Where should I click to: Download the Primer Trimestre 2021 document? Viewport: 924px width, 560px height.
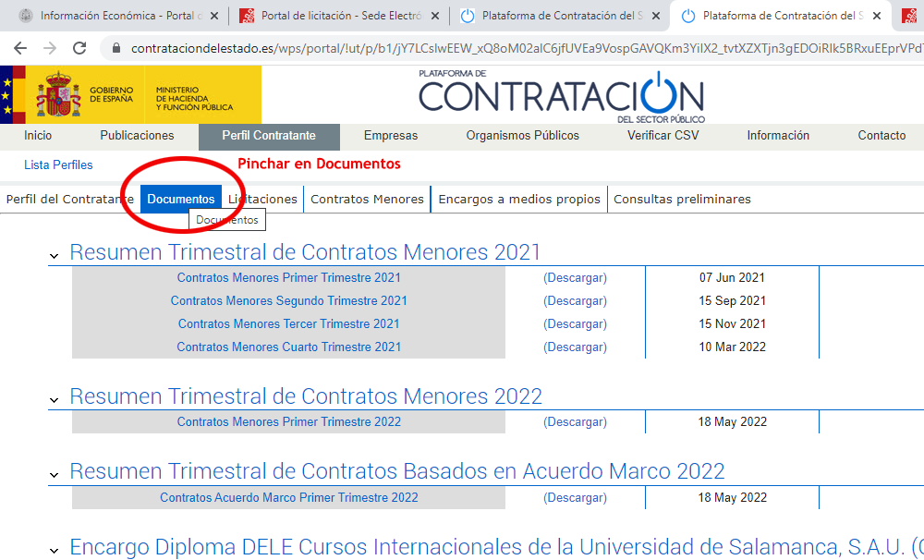pos(575,277)
